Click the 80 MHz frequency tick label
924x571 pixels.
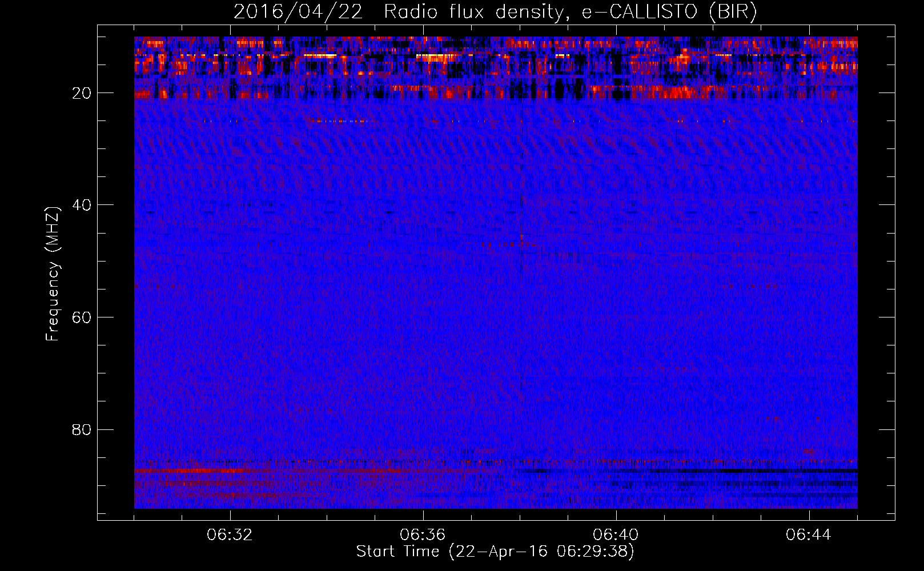(x=82, y=429)
